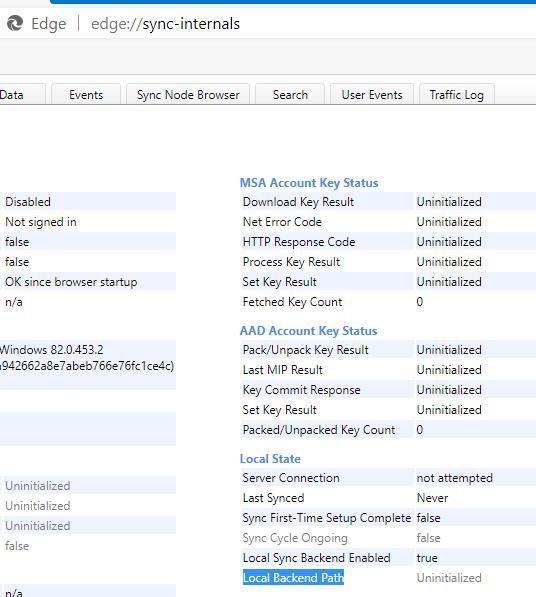
Task: Click the 'Never' last synced value
Action: [x=432, y=498]
